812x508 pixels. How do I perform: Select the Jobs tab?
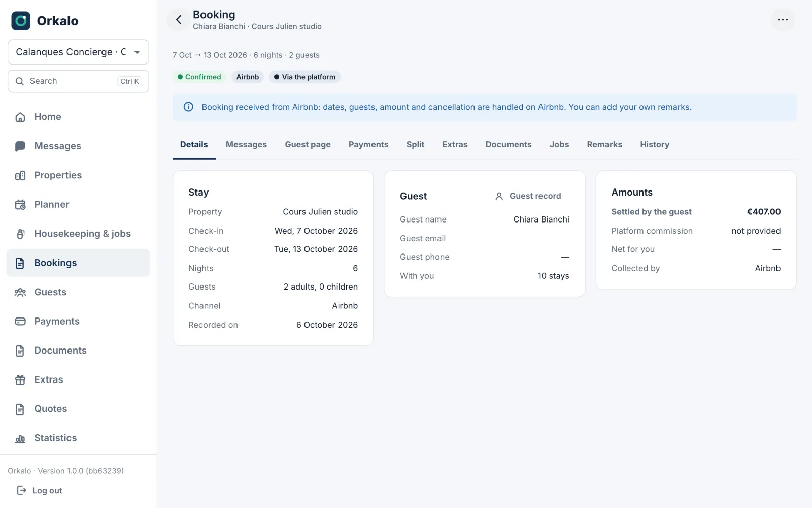(x=559, y=145)
